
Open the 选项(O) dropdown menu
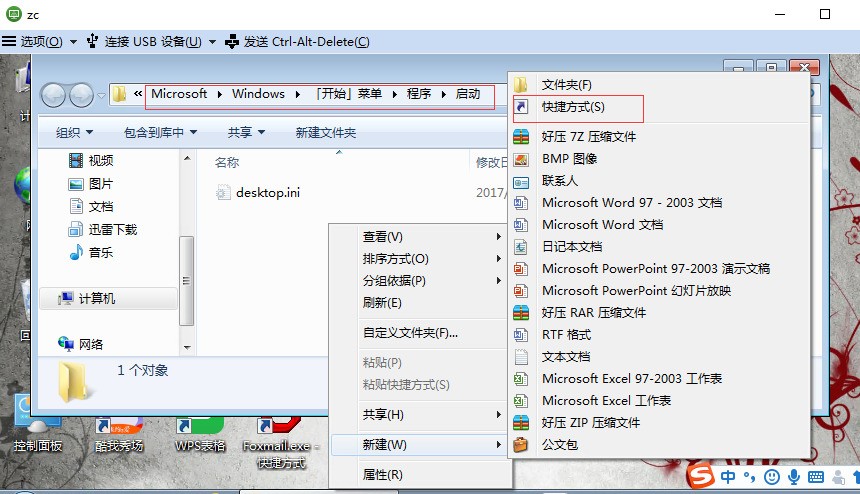39,42
